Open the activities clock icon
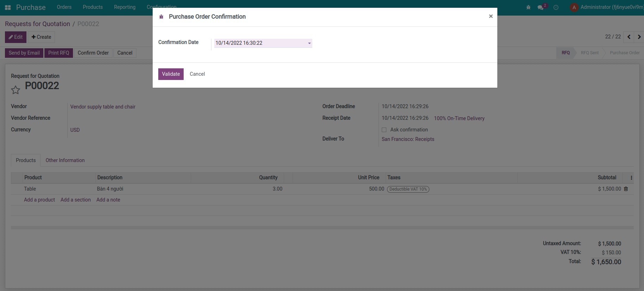Viewport: 644px width, 291px height. pyautogui.click(x=556, y=7)
